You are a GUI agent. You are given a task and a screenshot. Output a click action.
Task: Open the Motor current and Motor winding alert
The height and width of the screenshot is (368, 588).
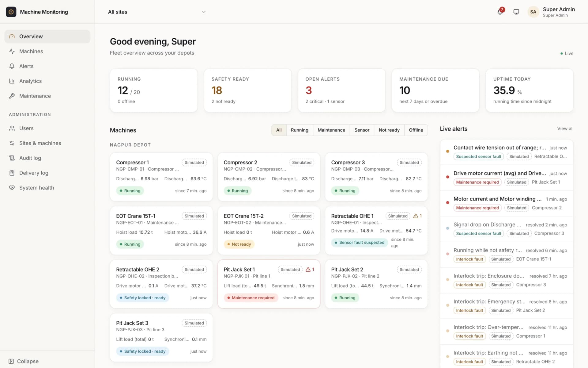507,204
